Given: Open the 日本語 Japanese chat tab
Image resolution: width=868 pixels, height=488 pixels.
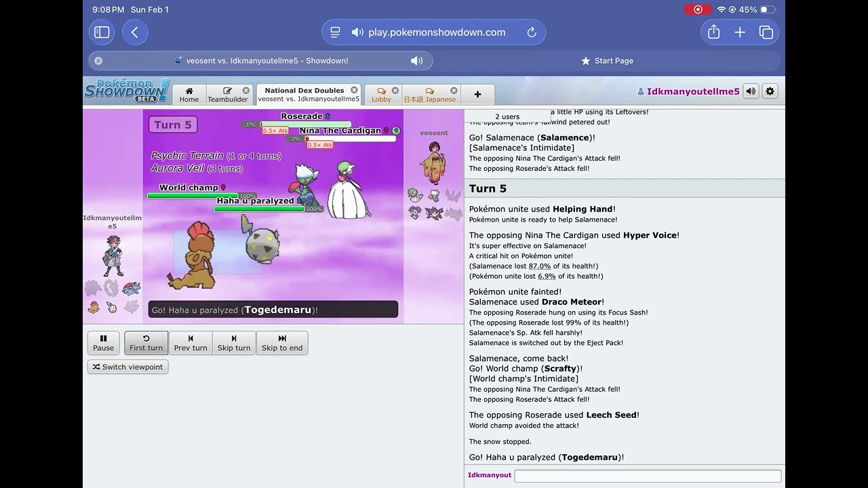Looking at the screenshot, I should pos(430,95).
